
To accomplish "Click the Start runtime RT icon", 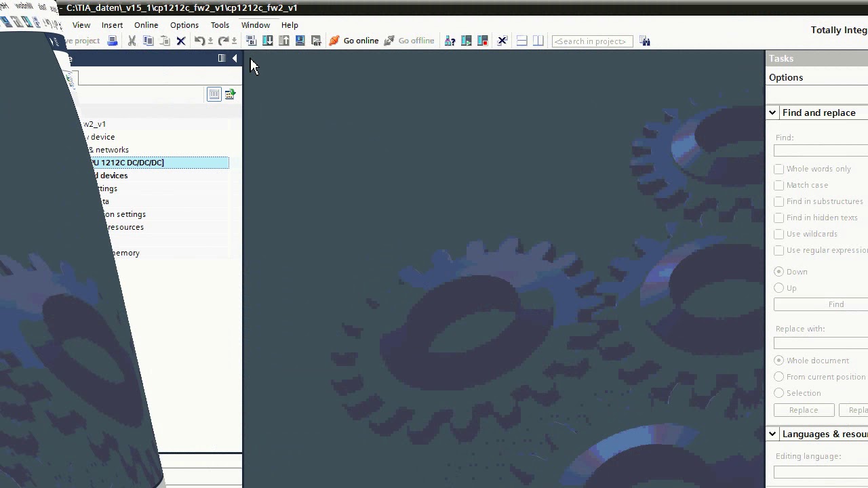I will 316,41.
